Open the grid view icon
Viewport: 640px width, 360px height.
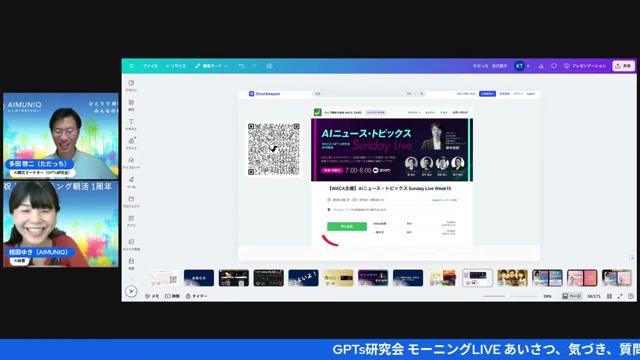pyautogui.click(x=609, y=296)
